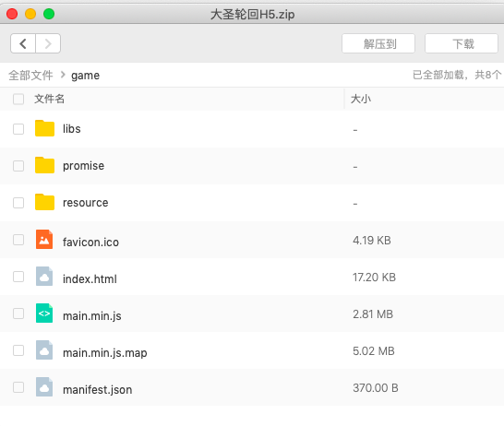
Task: Go forward with the right arrow button
Action: 48,43
